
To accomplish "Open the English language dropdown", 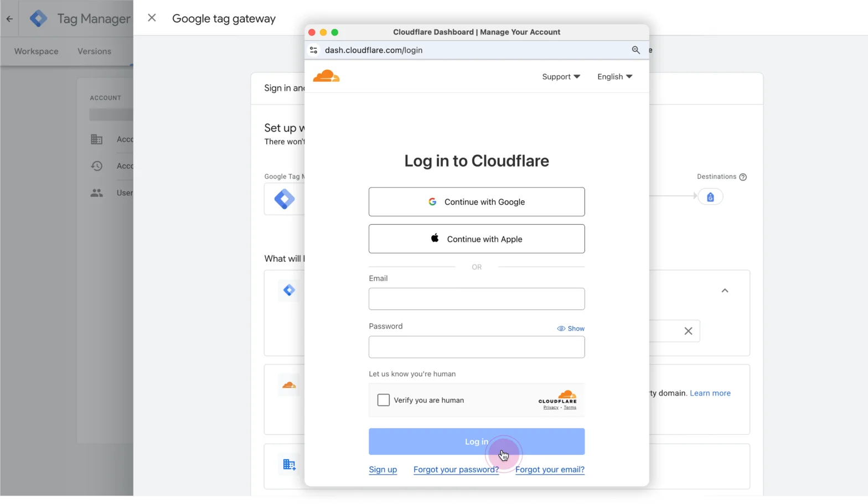I will point(614,77).
